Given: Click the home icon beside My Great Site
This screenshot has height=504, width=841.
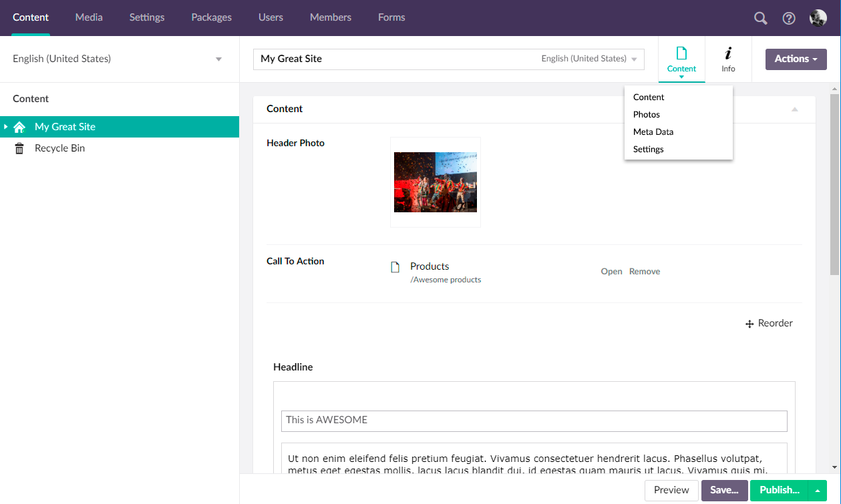Looking at the screenshot, I should [20, 126].
